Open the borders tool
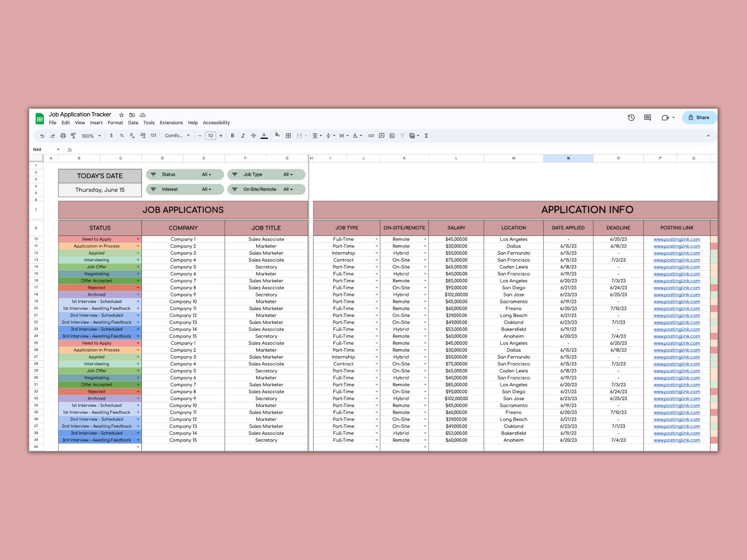The height and width of the screenshot is (560, 747). (288, 136)
